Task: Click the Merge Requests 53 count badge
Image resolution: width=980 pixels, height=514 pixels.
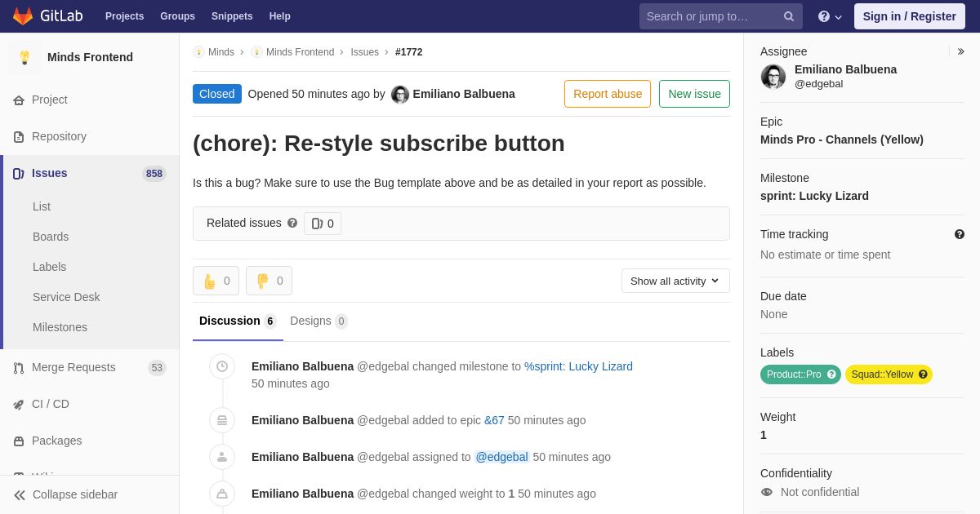Action: tap(157, 368)
